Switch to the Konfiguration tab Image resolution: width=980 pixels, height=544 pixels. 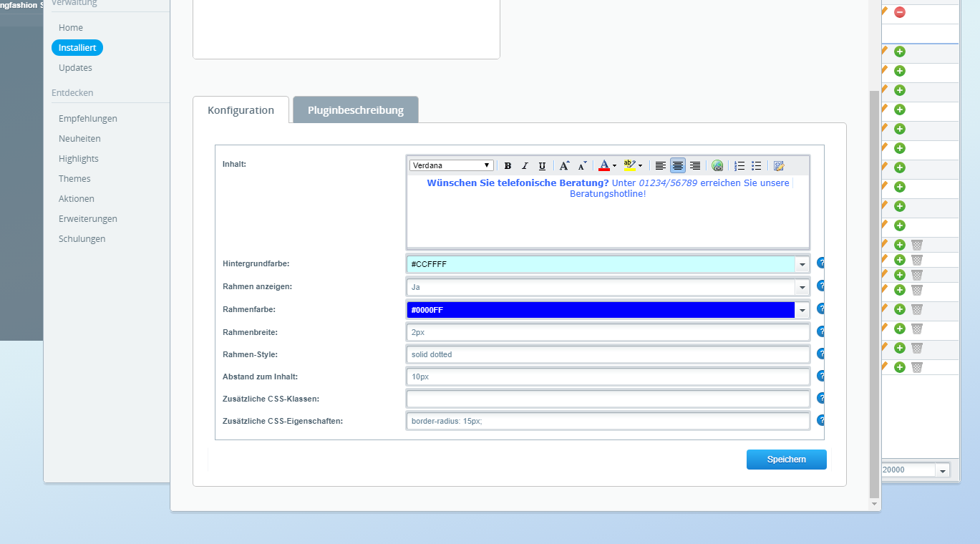pos(241,110)
